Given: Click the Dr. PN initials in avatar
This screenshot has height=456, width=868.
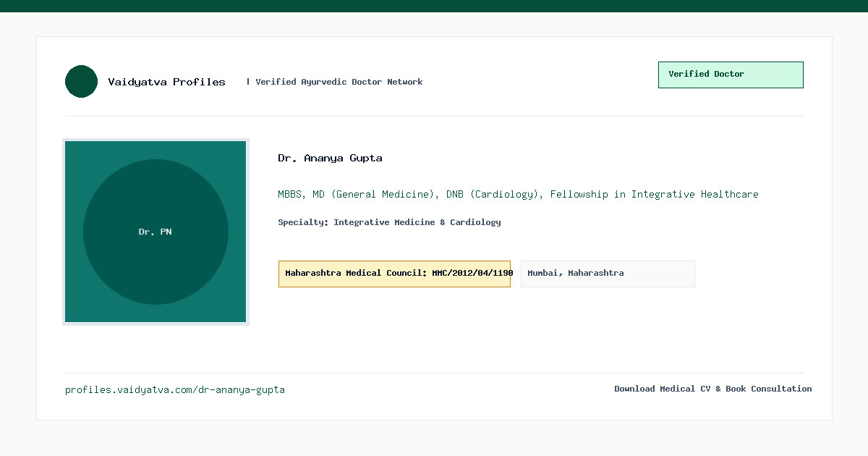Looking at the screenshot, I should [156, 232].
